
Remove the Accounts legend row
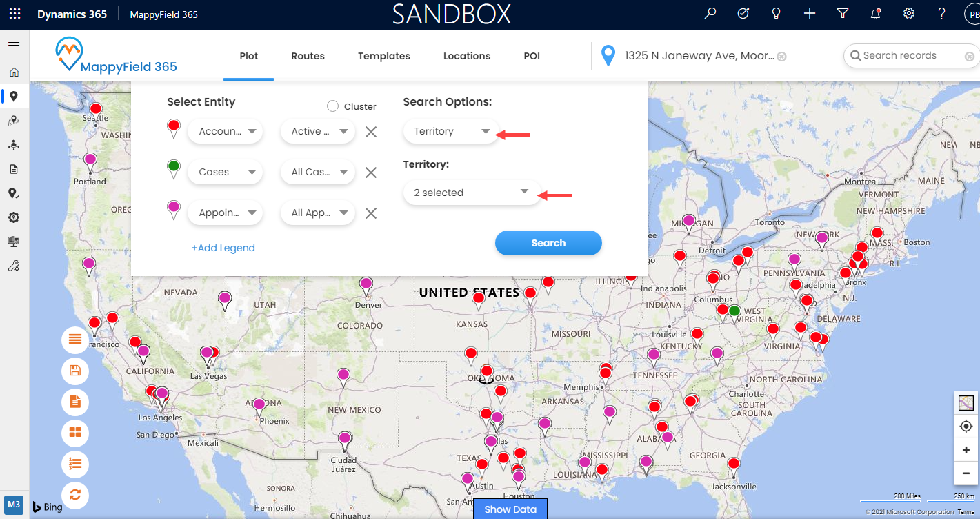(x=371, y=132)
